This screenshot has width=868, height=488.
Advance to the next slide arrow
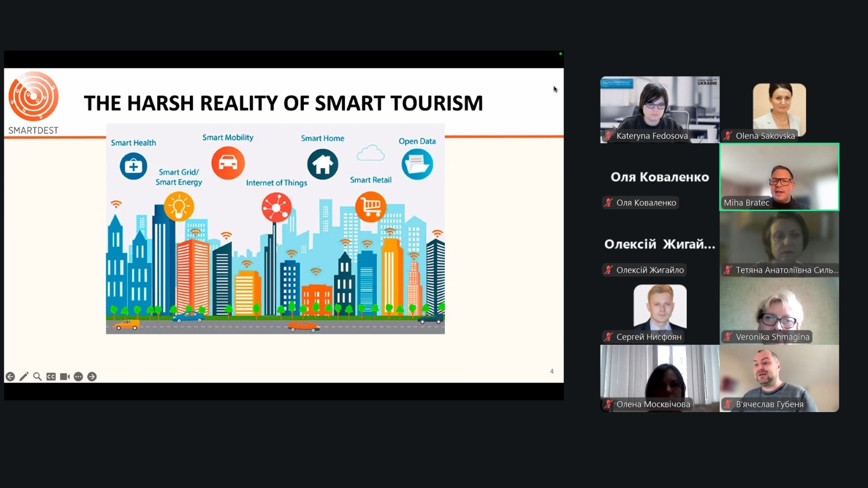coord(92,377)
